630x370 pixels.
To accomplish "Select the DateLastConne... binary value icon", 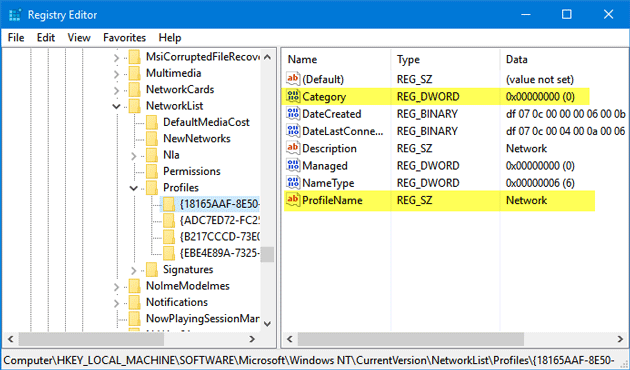I will (293, 131).
